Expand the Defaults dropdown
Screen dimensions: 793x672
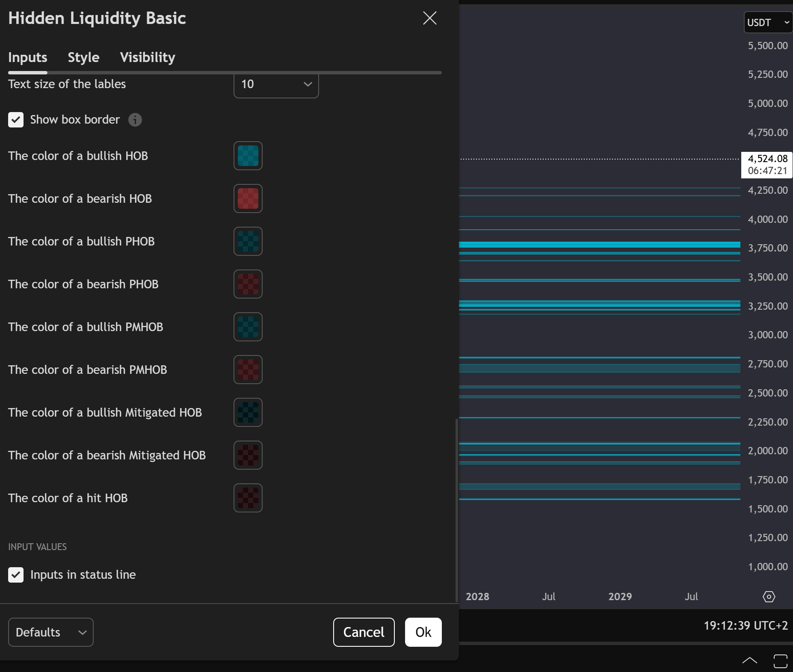point(50,632)
